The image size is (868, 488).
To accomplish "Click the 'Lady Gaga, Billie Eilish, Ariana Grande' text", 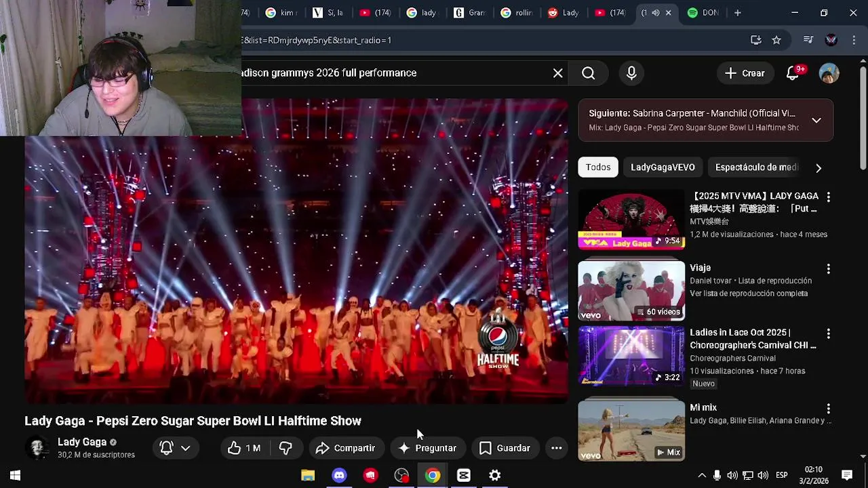I will pos(760,421).
